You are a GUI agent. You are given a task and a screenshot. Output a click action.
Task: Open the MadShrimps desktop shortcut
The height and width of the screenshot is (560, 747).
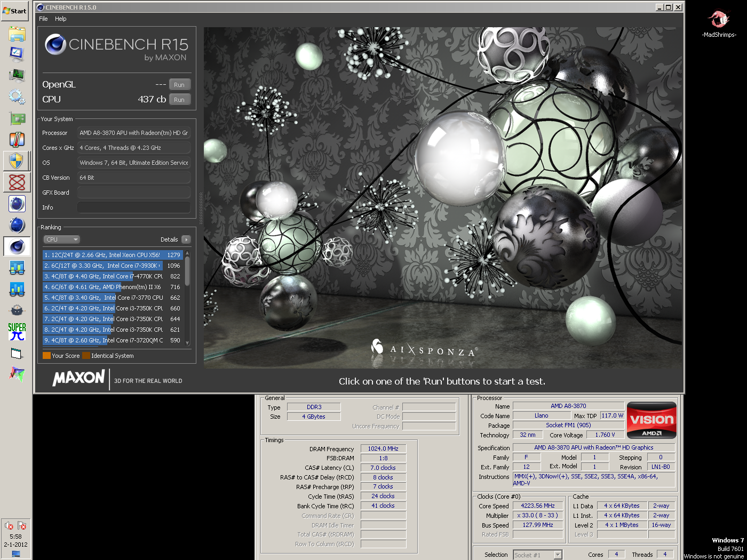719,24
